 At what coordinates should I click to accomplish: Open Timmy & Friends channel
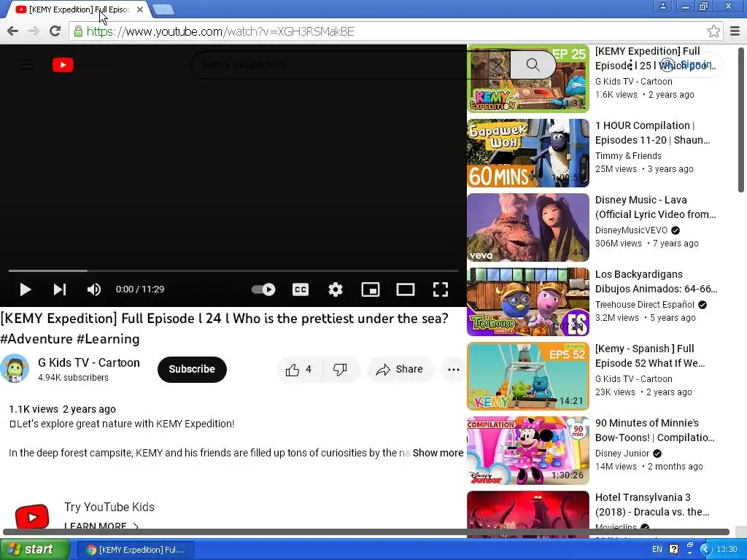coord(628,156)
